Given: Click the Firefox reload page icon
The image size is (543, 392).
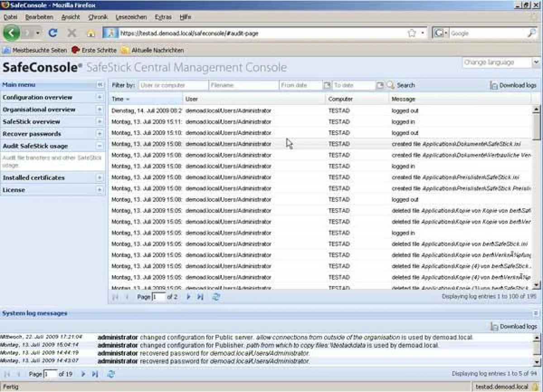Looking at the screenshot, I should (x=53, y=33).
